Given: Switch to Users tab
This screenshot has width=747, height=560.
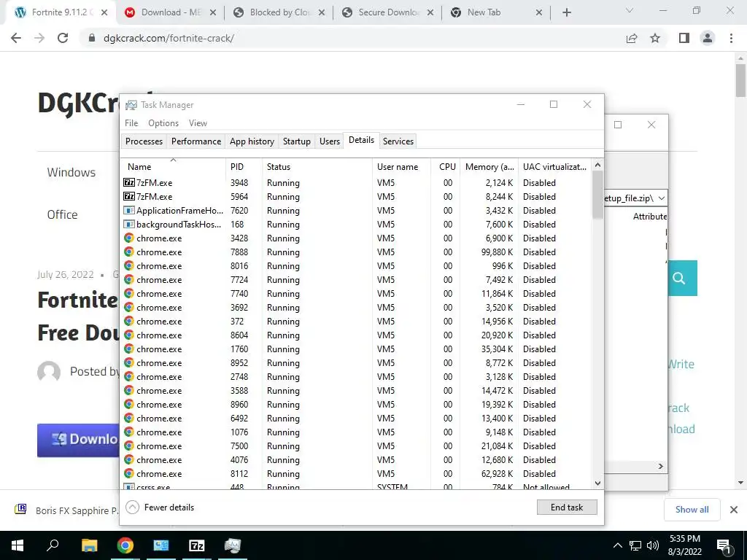Looking at the screenshot, I should (x=330, y=141).
